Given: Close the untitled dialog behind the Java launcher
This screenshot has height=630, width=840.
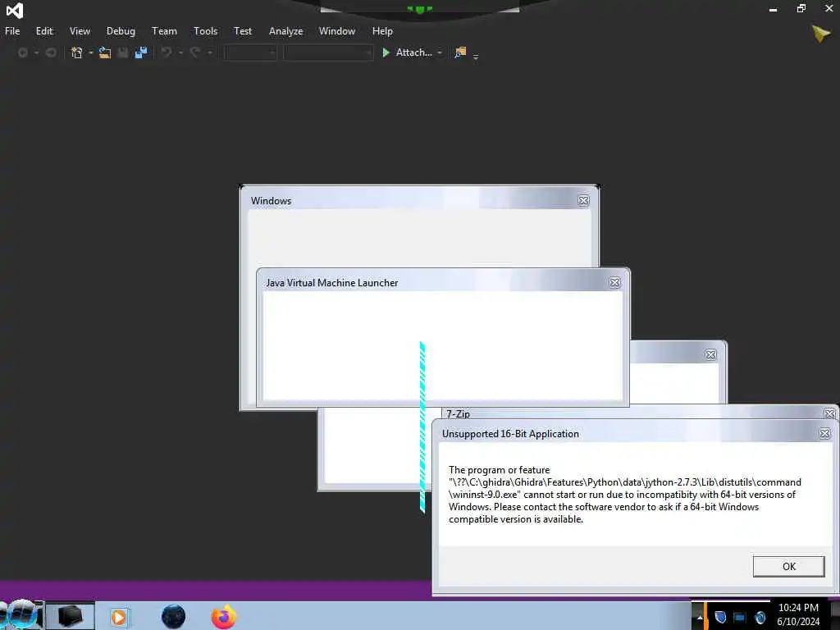Looking at the screenshot, I should [x=711, y=354].
